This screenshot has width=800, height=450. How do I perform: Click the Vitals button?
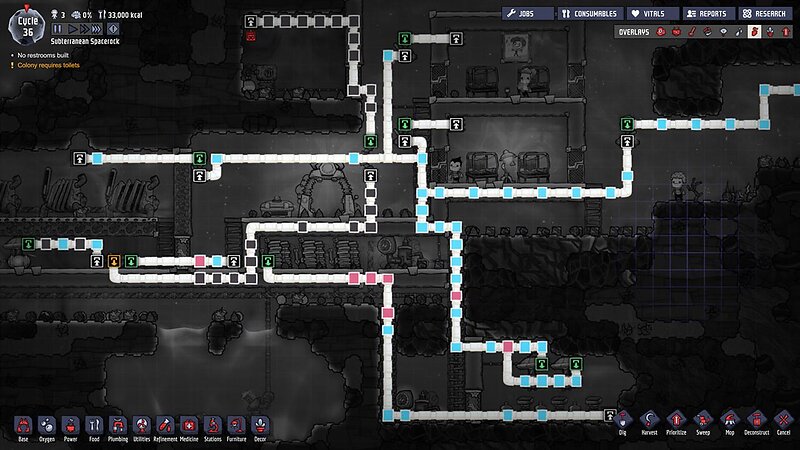click(652, 14)
